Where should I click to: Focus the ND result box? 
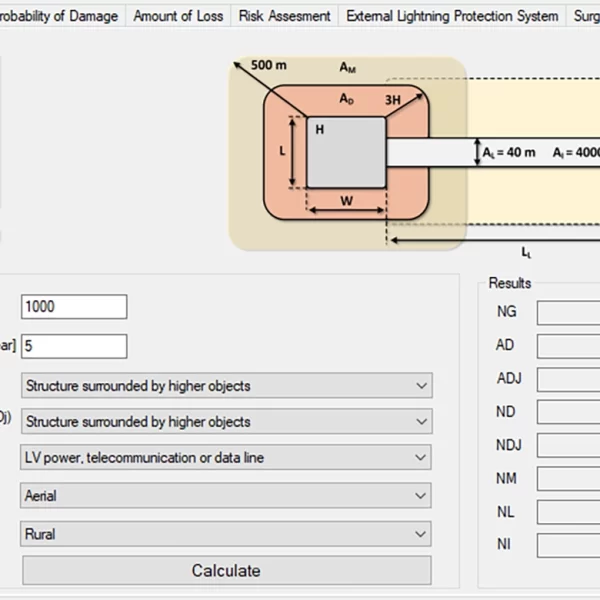(568, 413)
